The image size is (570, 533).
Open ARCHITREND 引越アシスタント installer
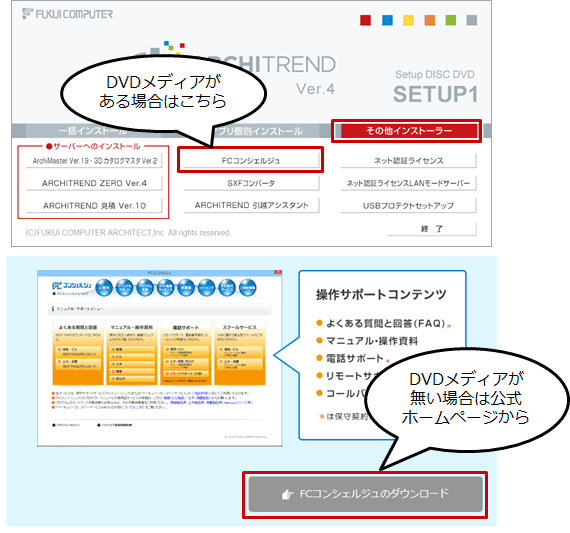(251, 205)
